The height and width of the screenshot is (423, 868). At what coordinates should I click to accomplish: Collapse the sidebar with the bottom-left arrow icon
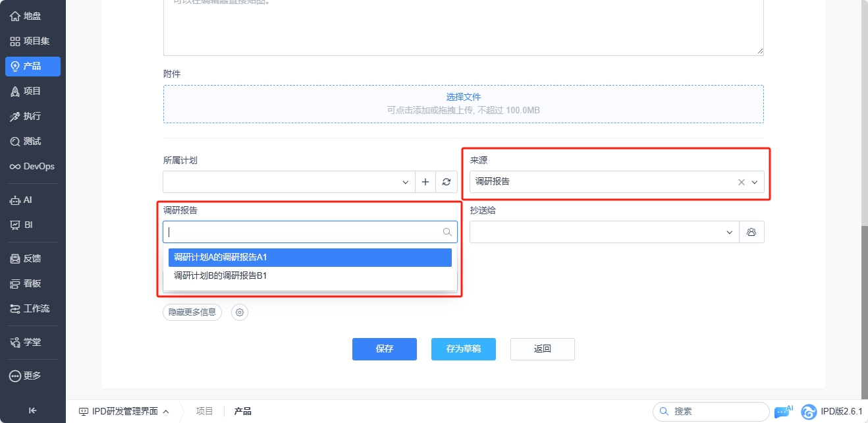point(33,410)
